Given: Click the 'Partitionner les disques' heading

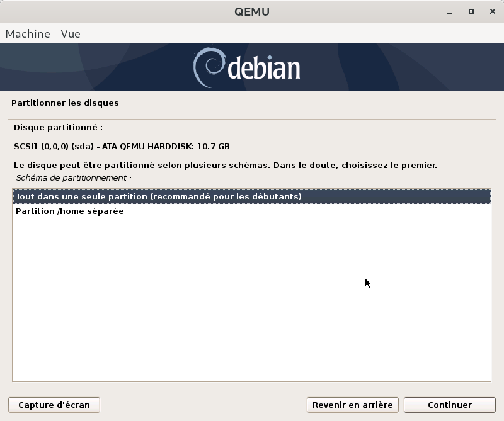Looking at the screenshot, I should [x=65, y=103].
